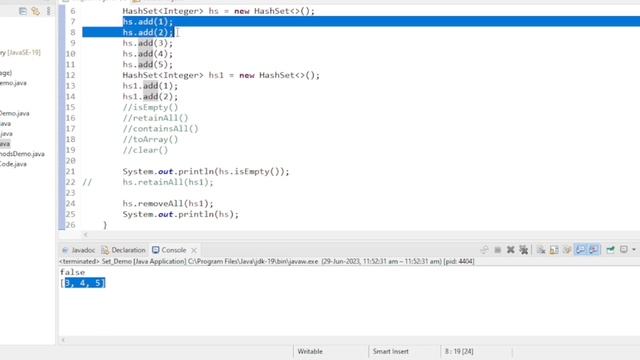Click the Pin Console icon
This screenshot has height=360, width=640.
pyautogui.click(x=611, y=250)
